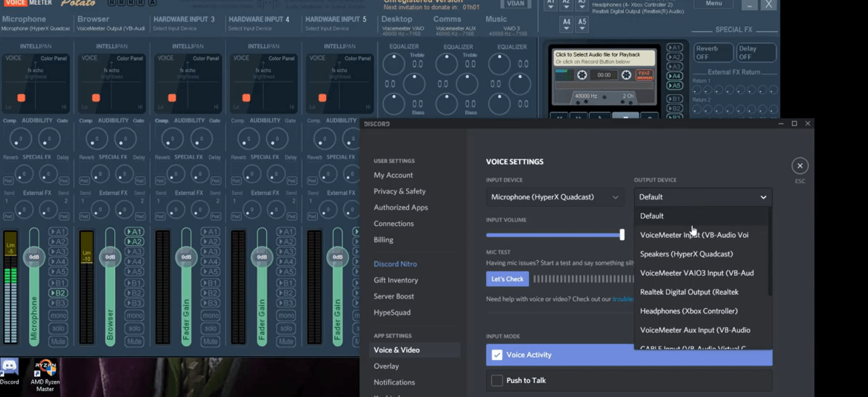This screenshot has height=397, width=868.
Task: Toggle B2 bus routing on the Microphone strip
Action: 58,293
